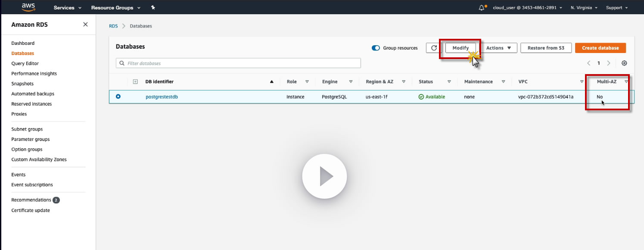
Task: Select Databases in the sidebar
Action: click(22, 53)
